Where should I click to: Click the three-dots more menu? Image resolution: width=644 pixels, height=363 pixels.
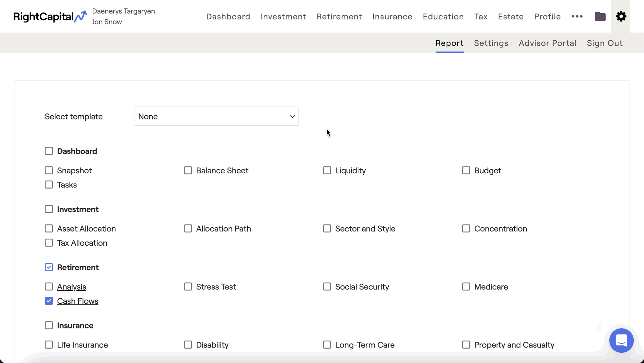577,16
